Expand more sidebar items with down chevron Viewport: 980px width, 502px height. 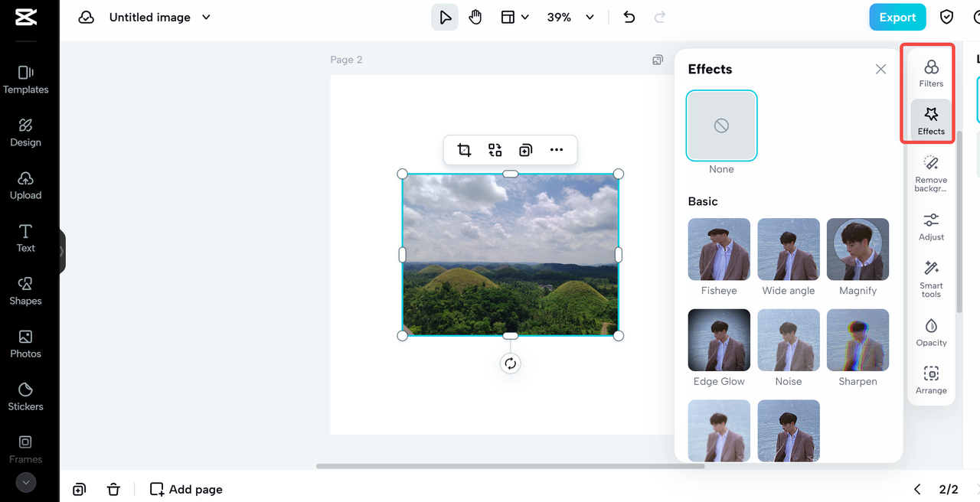26,482
